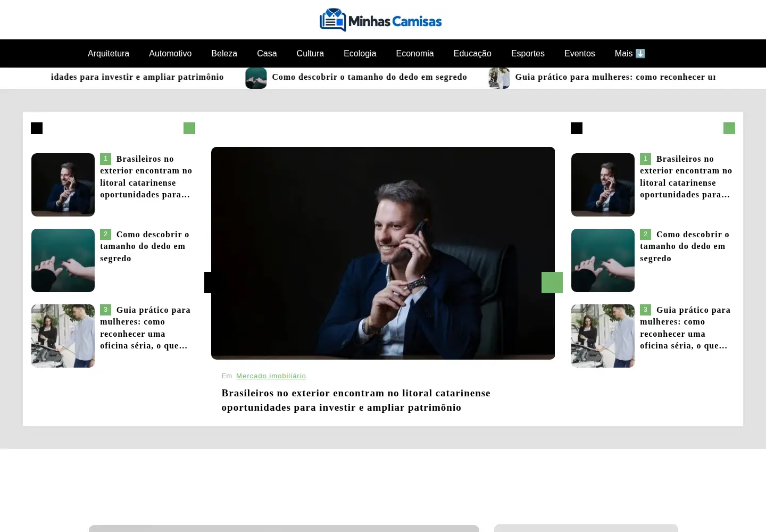Advance main carousel with green next button
Image resolution: width=766 pixels, height=532 pixels.
point(552,282)
